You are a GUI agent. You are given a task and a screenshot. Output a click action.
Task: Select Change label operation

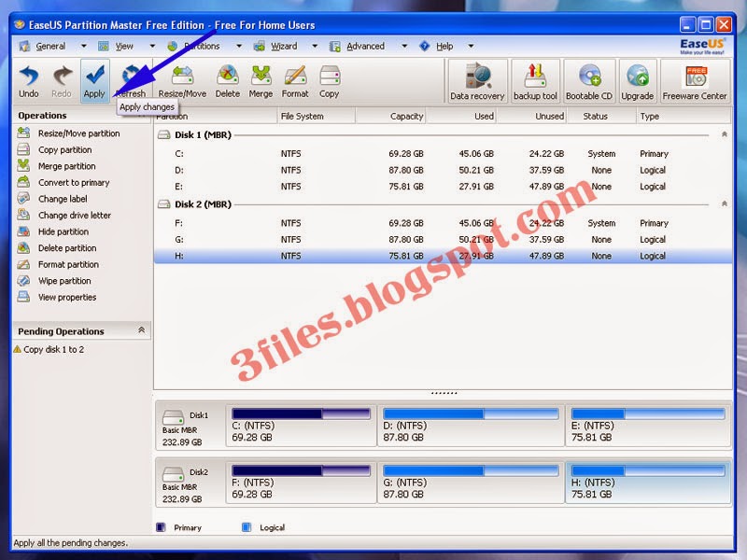click(x=52, y=199)
